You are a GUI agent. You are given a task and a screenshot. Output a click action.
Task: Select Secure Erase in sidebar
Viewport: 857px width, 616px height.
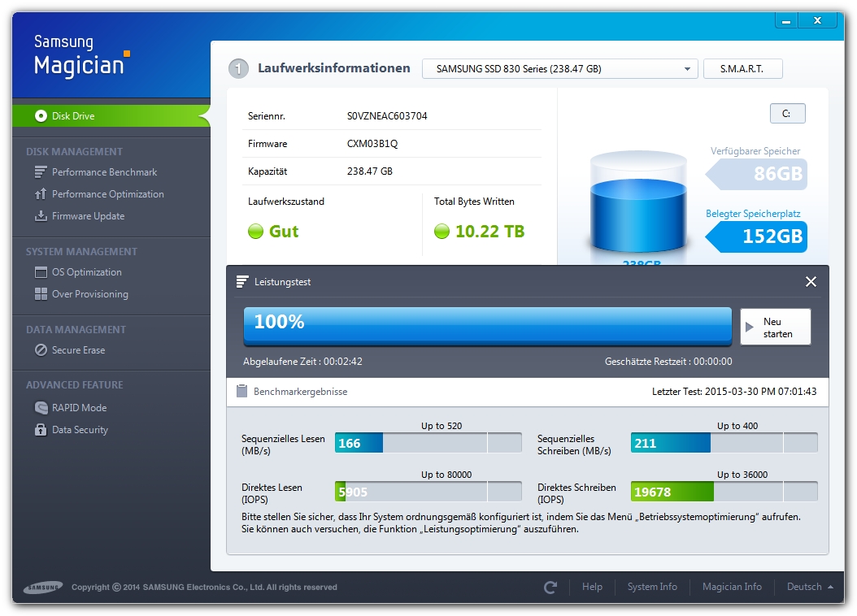78,350
